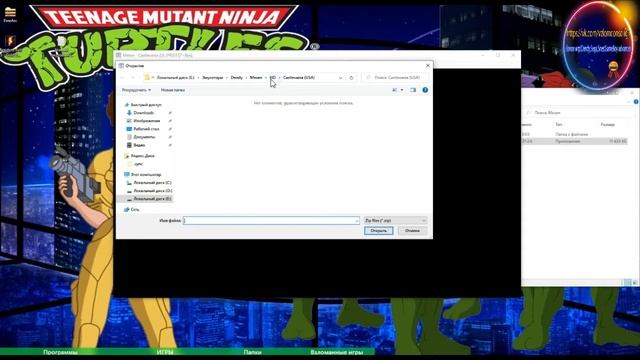Click the "Рабочий стол" desktop icon in sidebar
The image size is (640, 360).
[x=129, y=129]
